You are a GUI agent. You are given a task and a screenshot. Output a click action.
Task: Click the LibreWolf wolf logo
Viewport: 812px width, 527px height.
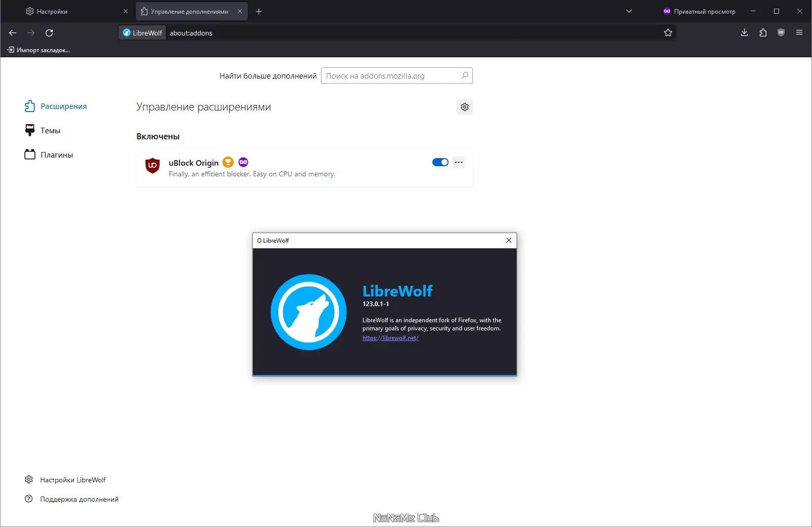click(x=309, y=312)
